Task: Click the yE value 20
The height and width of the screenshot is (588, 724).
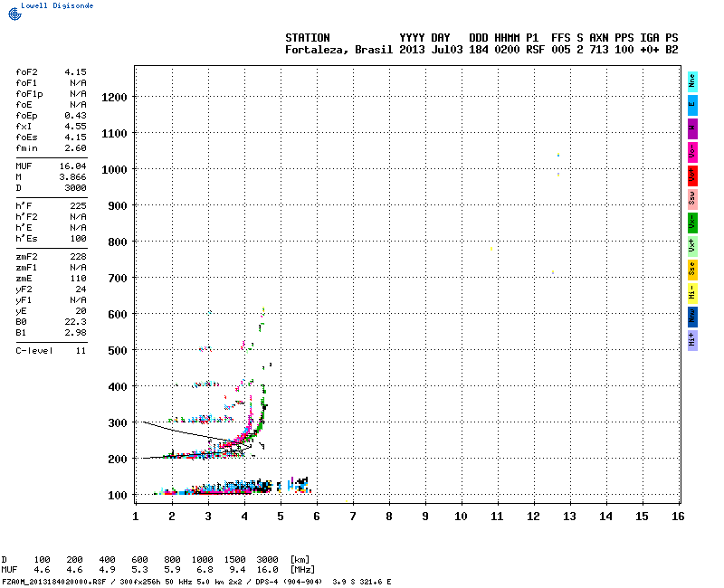Action: [81, 311]
